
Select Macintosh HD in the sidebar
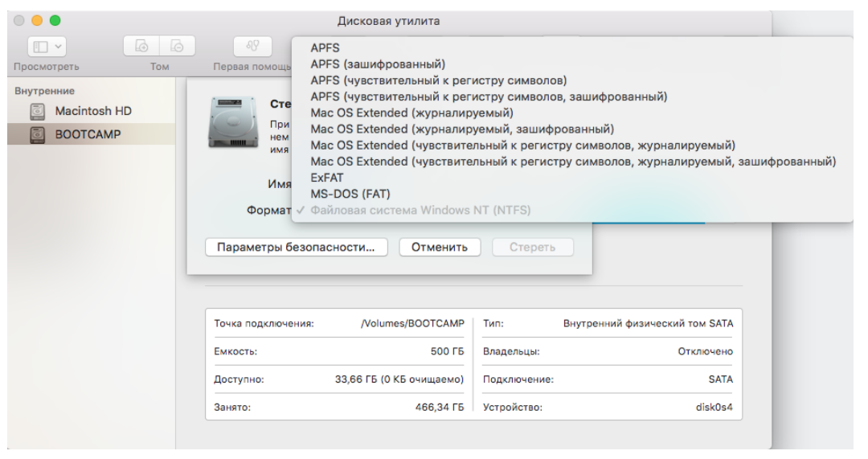(x=92, y=111)
